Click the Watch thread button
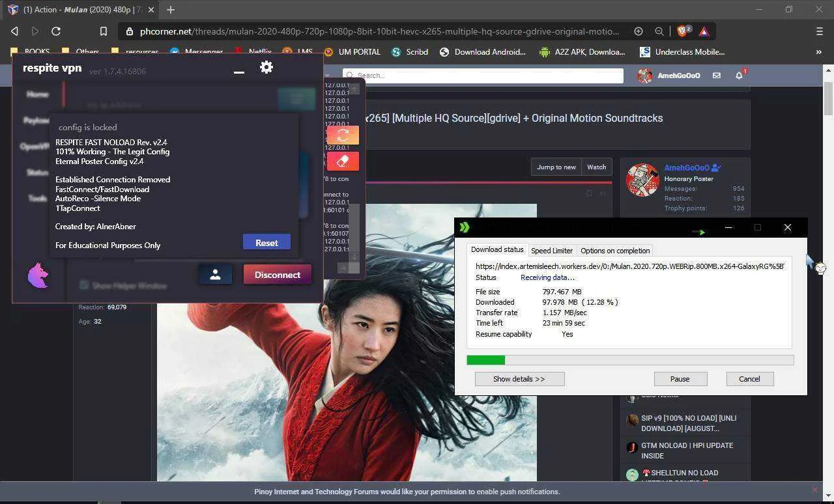834x504 pixels. pyautogui.click(x=596, y=167)
